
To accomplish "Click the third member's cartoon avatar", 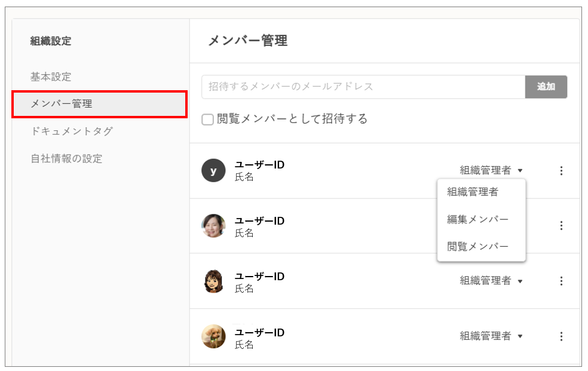I will (213, 281).
